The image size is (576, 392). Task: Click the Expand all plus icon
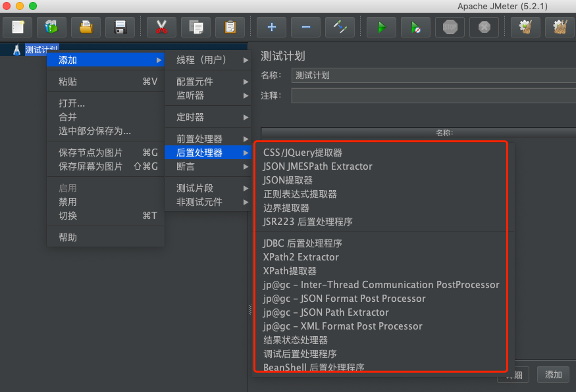click(271, 27)
